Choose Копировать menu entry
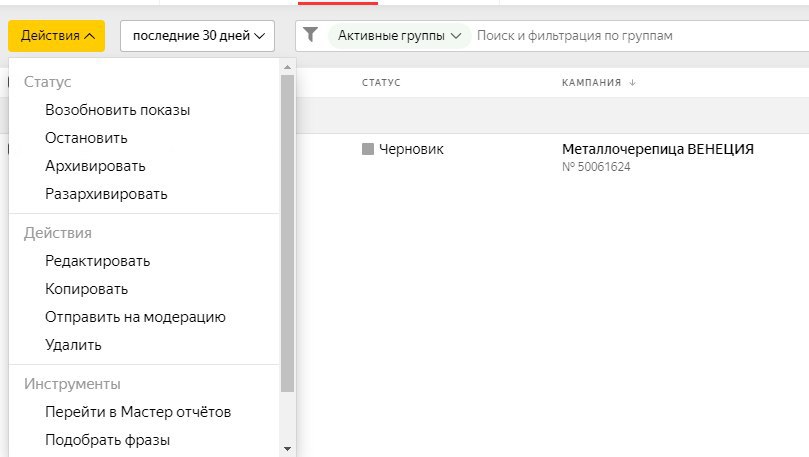809x457 pixels. [x=87, y=289]
